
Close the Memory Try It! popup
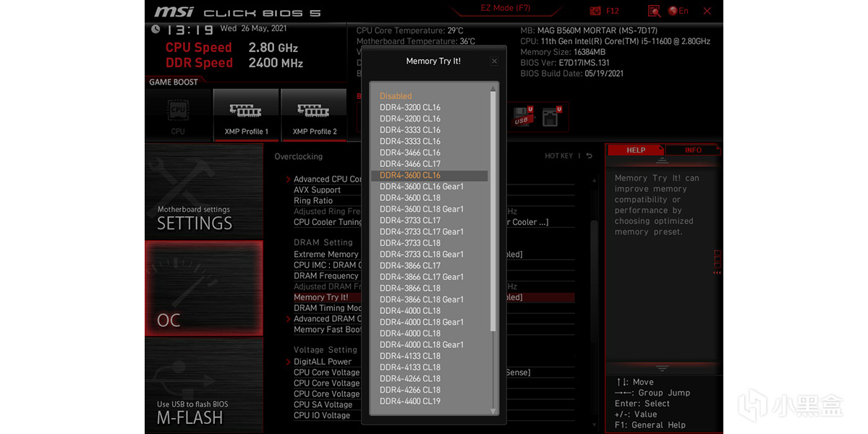(x=495, y=61)
